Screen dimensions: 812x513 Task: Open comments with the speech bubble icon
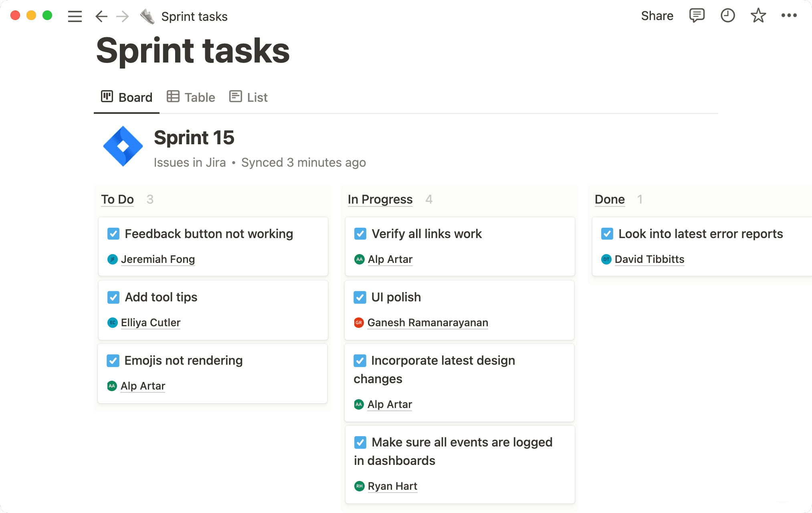point(697,16)
